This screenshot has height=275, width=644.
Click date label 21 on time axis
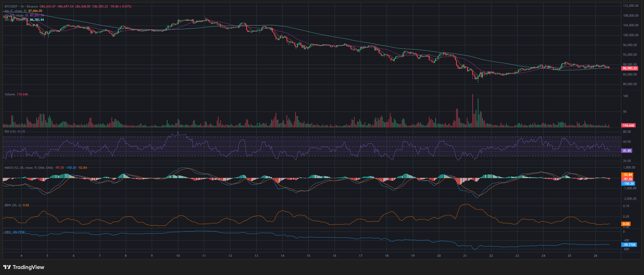tap(465, 256)
